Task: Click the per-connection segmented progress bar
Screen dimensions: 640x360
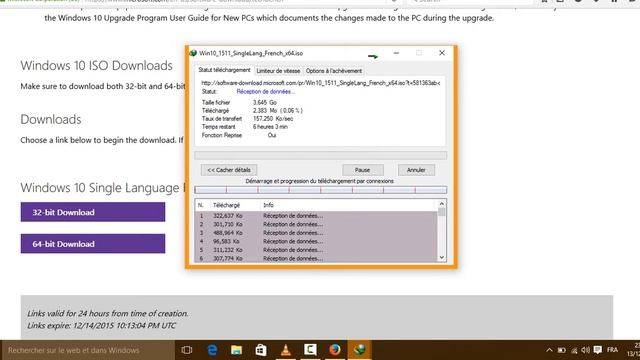Action: coord(320,190)
